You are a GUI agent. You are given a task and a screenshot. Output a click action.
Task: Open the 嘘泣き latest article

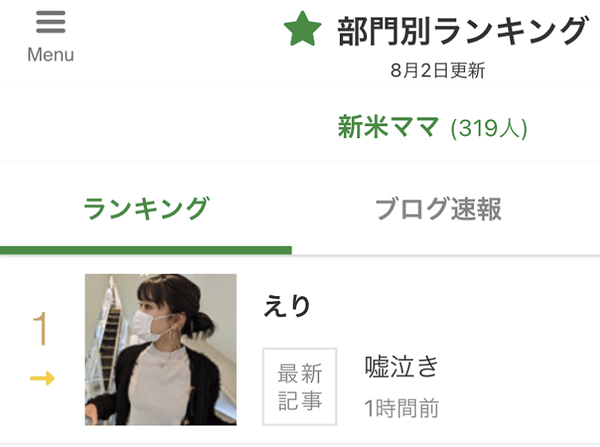pos(403,367)
